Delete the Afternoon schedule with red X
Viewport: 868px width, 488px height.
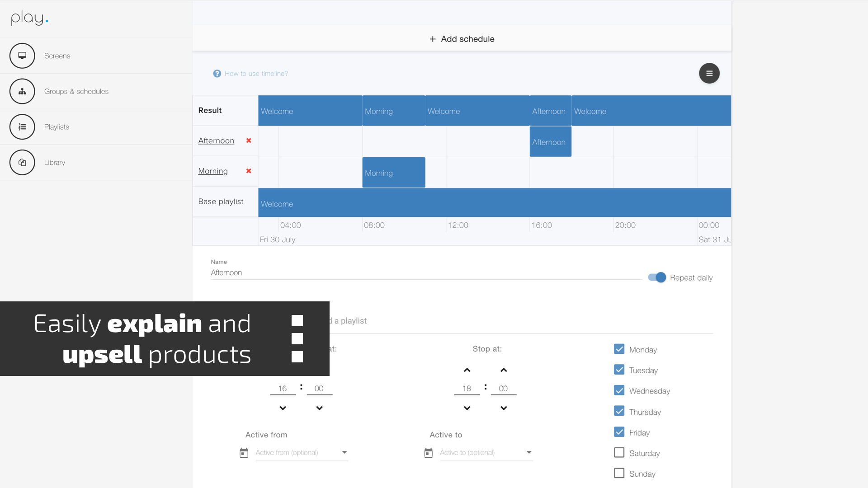click(x=249, y=141)
